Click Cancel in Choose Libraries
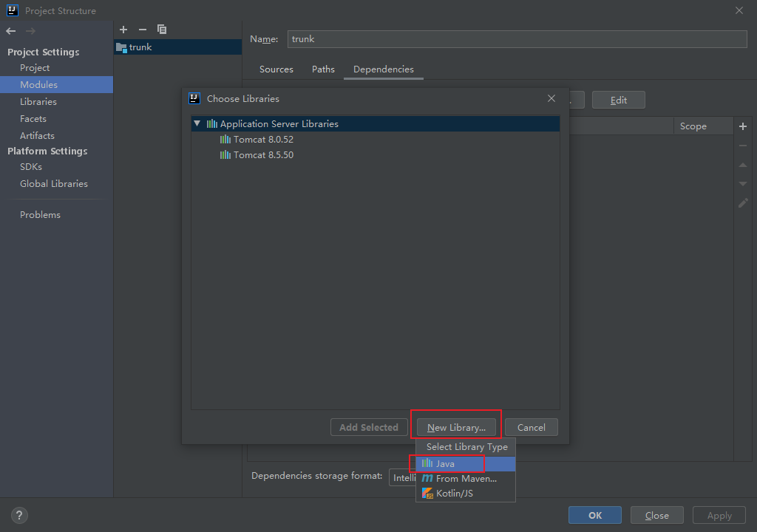This screenshot has height=532, width=757. (x=531, y=427)
